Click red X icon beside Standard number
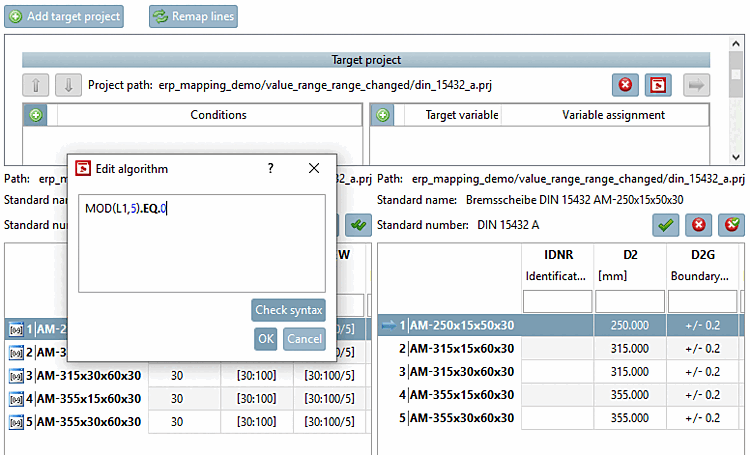The image size is (750, 455). tap(699, 226)
